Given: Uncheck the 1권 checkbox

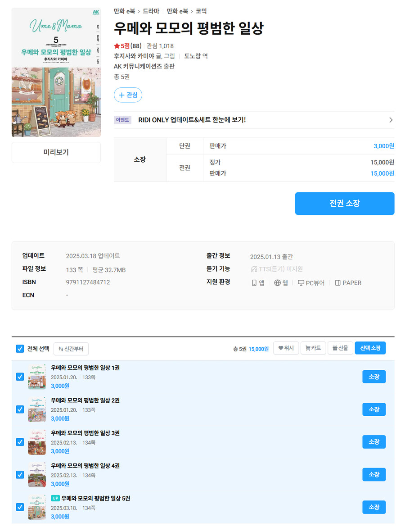Looking at the screenshot, I should pos(20,377).
